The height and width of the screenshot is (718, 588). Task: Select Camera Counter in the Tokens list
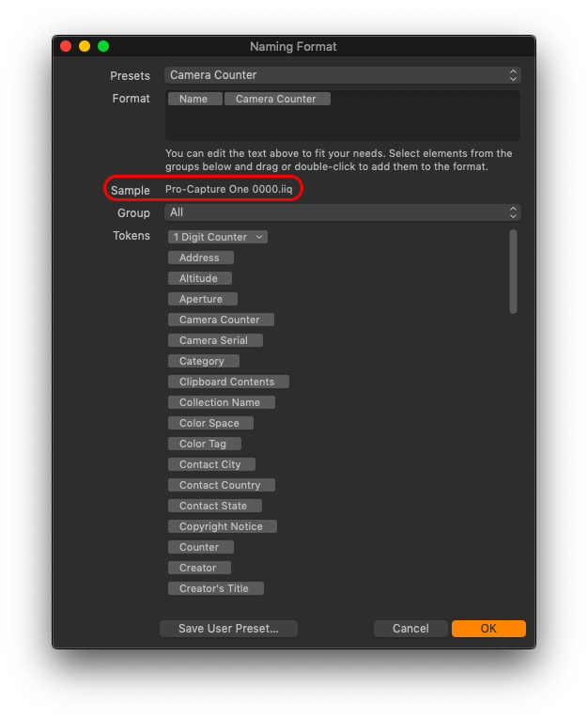click(x=221, y=320)
